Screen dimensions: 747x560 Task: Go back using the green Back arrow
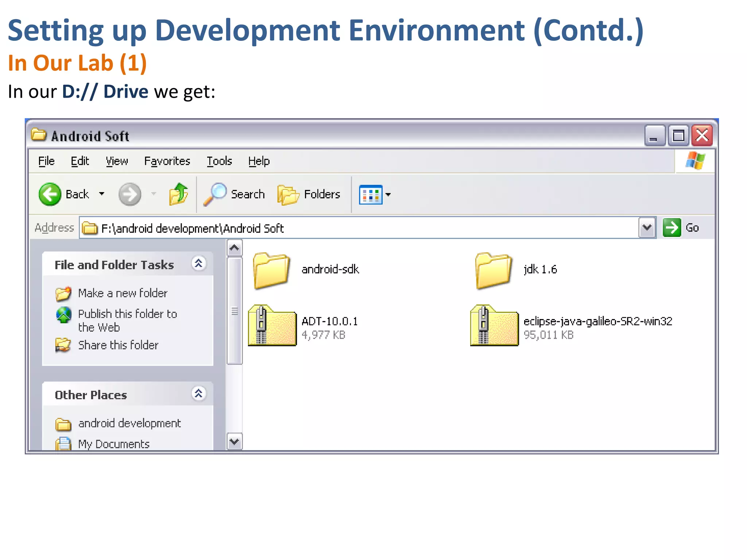coord(50,194)
